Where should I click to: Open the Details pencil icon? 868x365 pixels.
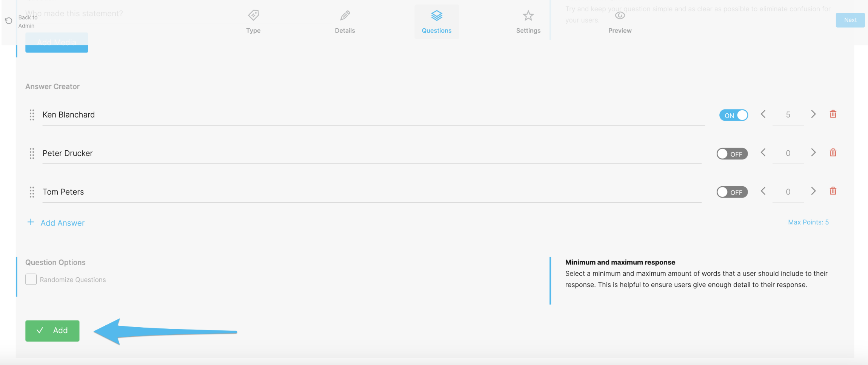coord(345,15)
